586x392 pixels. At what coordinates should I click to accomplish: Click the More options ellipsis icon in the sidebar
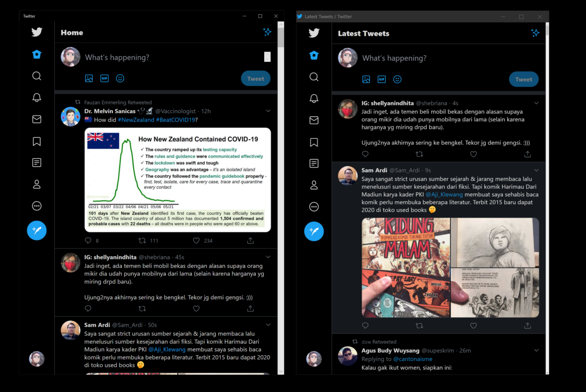[37, 206]
